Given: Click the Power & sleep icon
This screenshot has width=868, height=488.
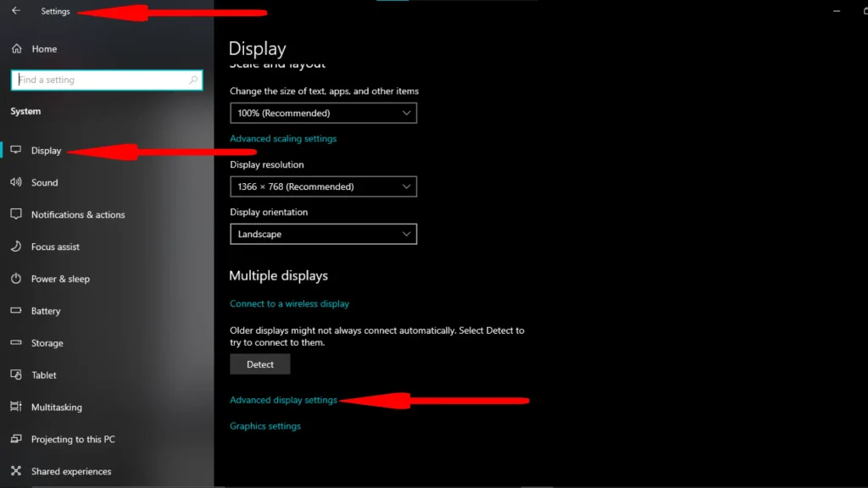Looking at the screenshot, I should pyautogui.click(x=16, y=278).
